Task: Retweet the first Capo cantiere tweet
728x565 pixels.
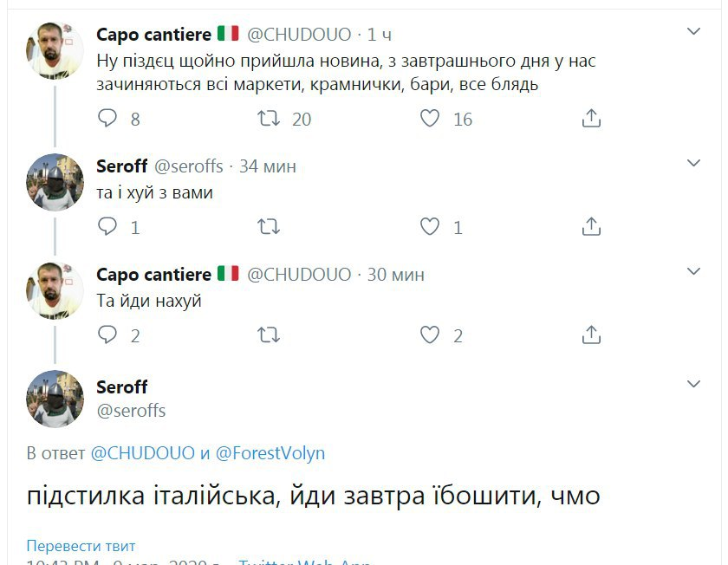Action: click(x=269, y=118)
